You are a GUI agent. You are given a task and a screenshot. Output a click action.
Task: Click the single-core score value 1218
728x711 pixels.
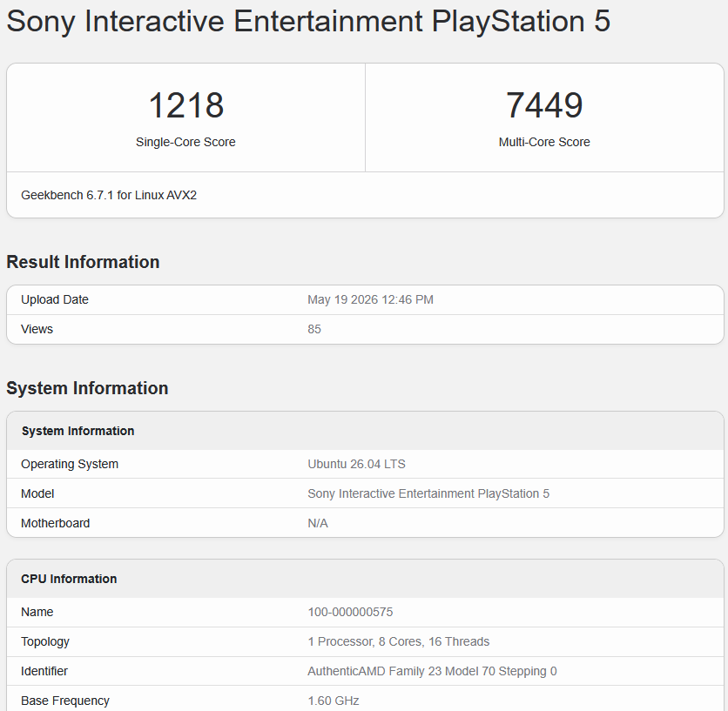[x=185, y=105]
